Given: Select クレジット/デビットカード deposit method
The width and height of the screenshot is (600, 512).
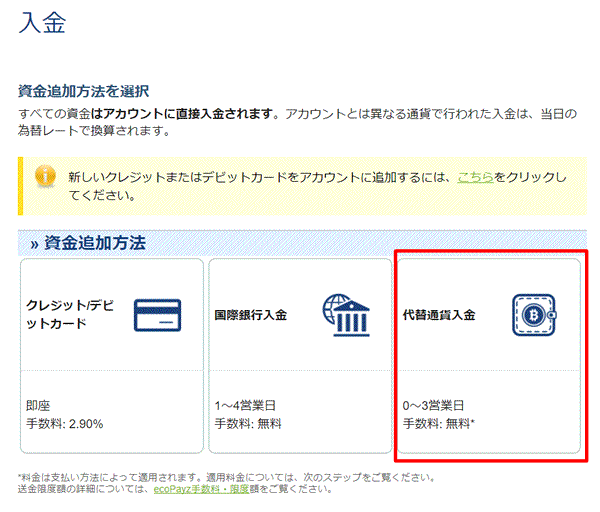Looking at the screenshot, I should click(x=112, y=356).
